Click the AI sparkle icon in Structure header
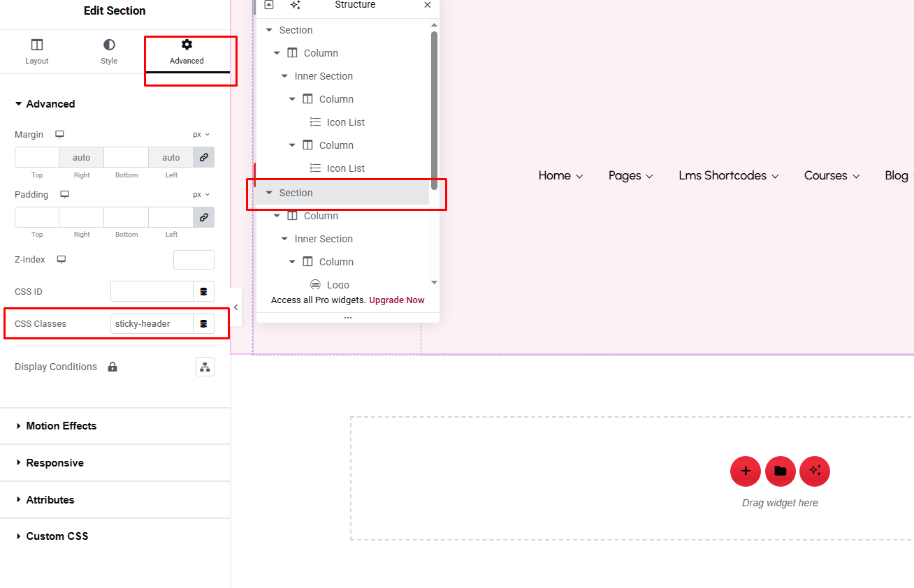 point(296,5)
